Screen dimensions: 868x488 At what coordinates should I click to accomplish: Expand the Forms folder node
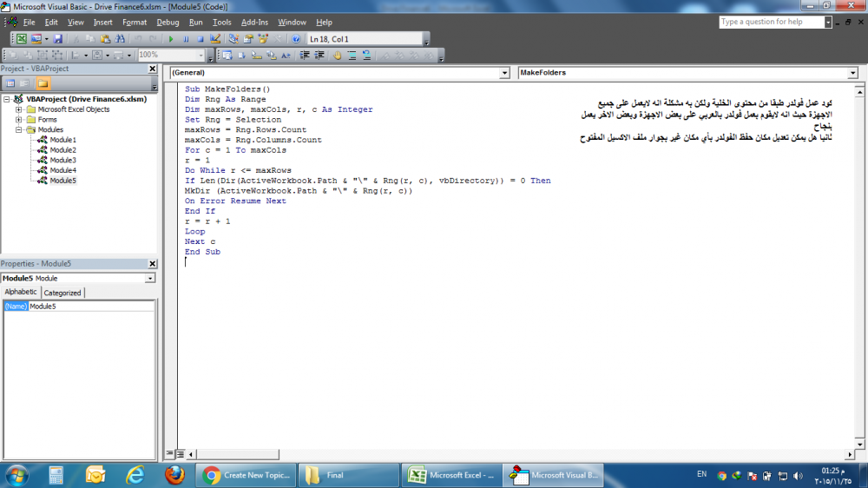tap(19, 120)
